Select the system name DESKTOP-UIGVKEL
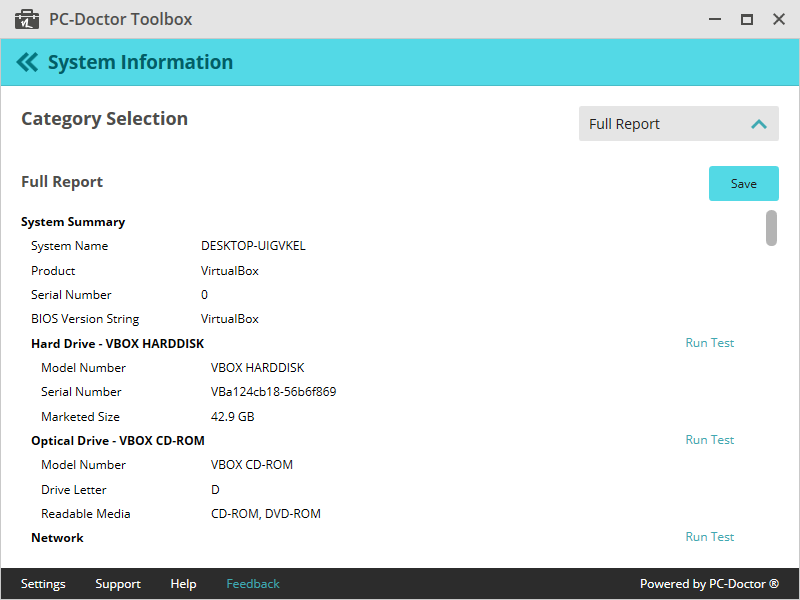 [x=253, y=246]
